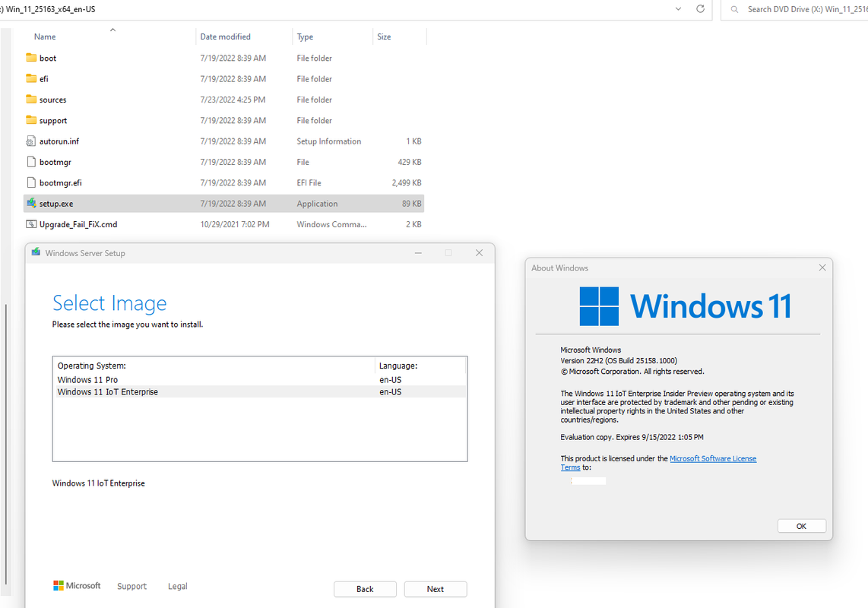868x608 pixels.
Task: Click the Select Image heading
Action: 109,303
